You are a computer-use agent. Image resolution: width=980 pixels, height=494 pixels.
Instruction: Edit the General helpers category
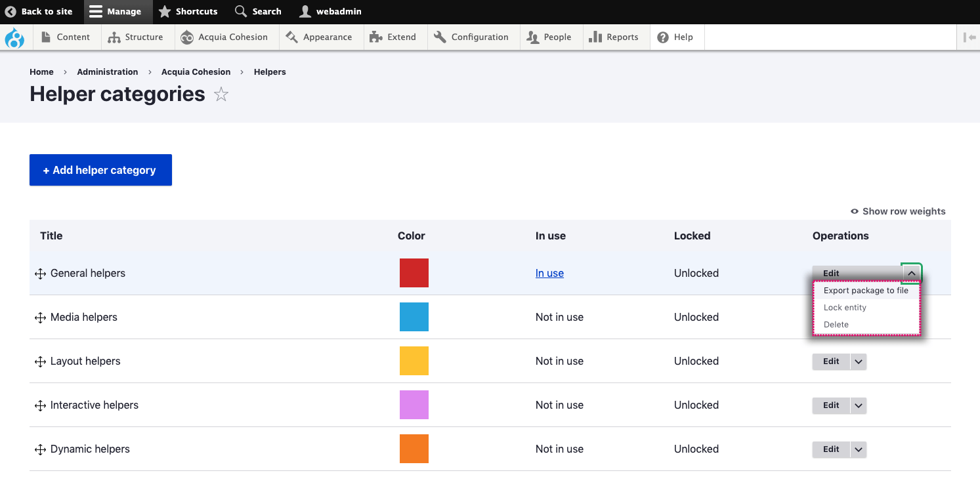point(857,274)
